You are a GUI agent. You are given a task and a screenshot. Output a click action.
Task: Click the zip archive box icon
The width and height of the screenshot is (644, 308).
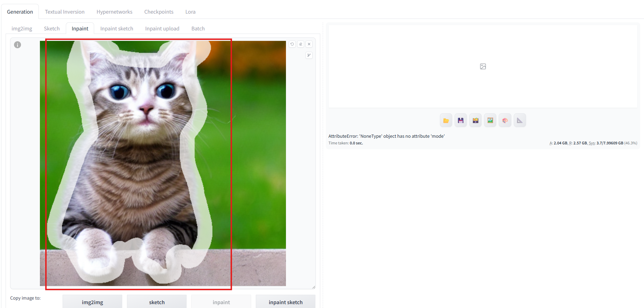[475, 121]
